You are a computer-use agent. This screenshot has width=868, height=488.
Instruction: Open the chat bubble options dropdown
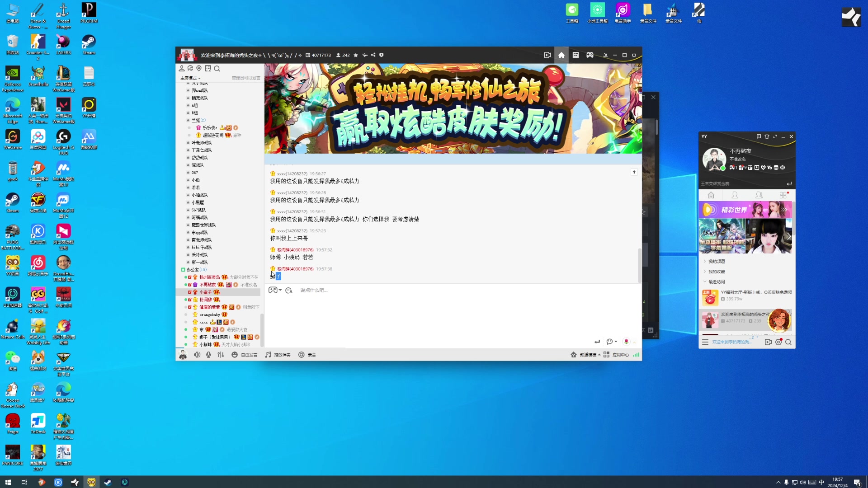pyautogui.click(x=612, y=342)
